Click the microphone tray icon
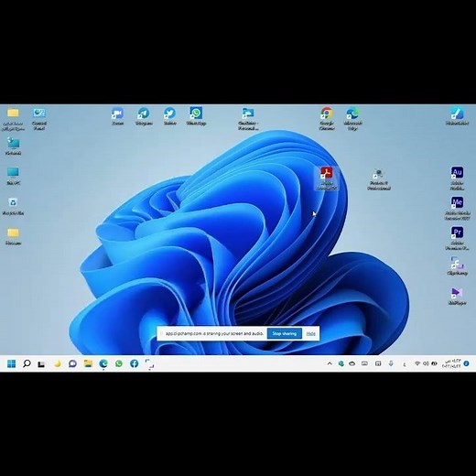 (x=391, y=363)
